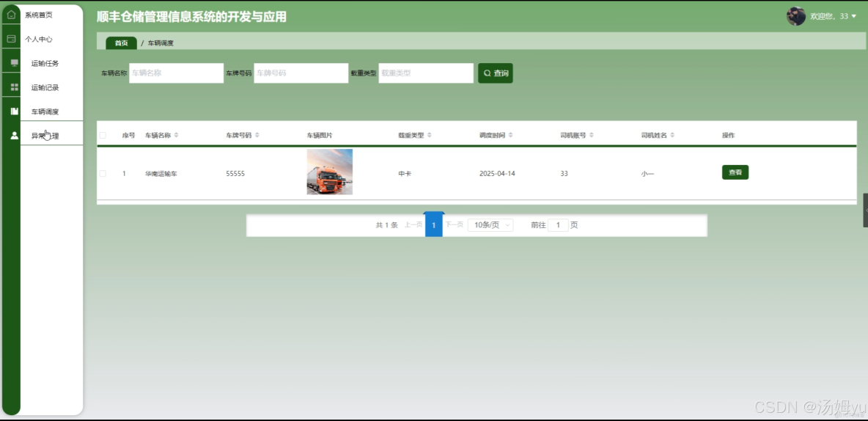Click the 首页 breadcrumb tab
868x421 pixels.
pos(121,43)
